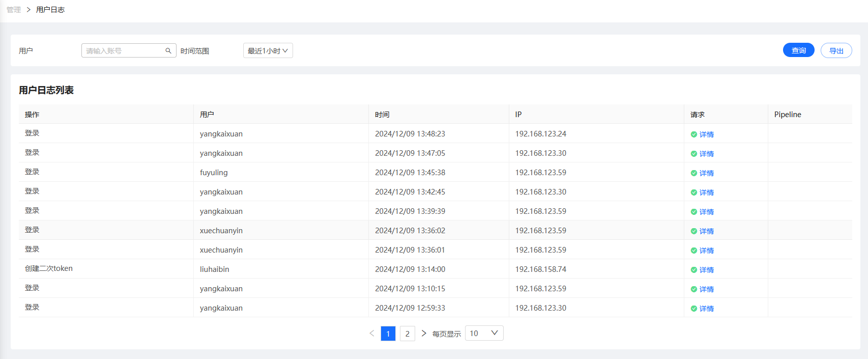Click green status icon for 13:48:23 login row

click(x=693, y=134)
